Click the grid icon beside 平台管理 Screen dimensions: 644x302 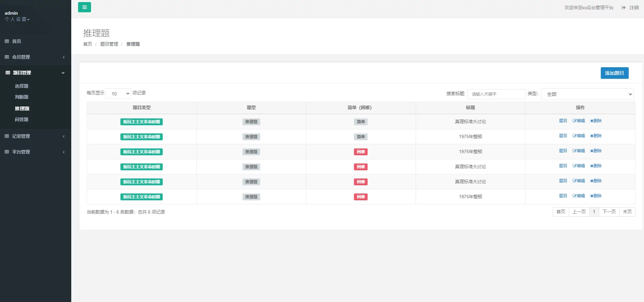[x=7, y=152]
